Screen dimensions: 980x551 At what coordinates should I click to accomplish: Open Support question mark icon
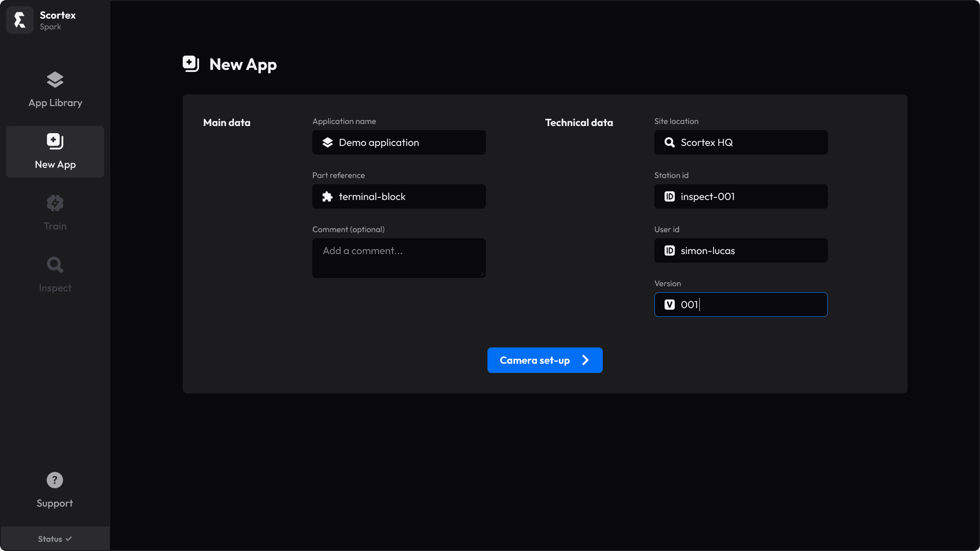[55, 480]
